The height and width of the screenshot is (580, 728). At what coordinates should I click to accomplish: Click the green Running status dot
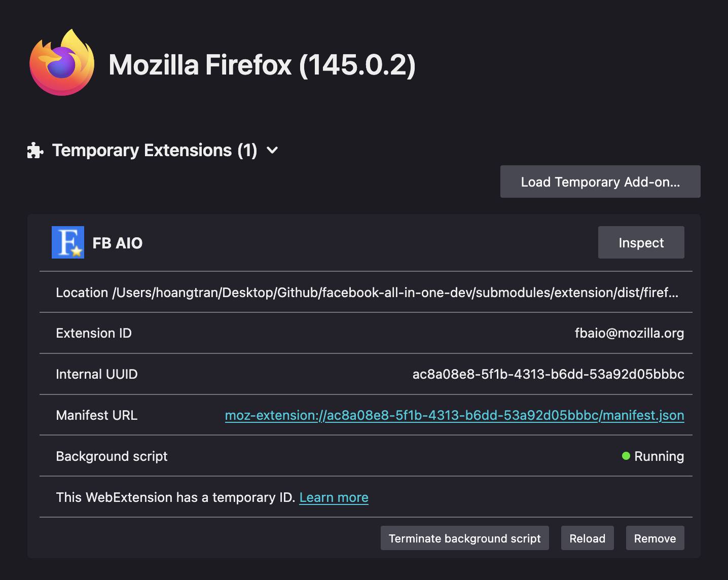626,456
